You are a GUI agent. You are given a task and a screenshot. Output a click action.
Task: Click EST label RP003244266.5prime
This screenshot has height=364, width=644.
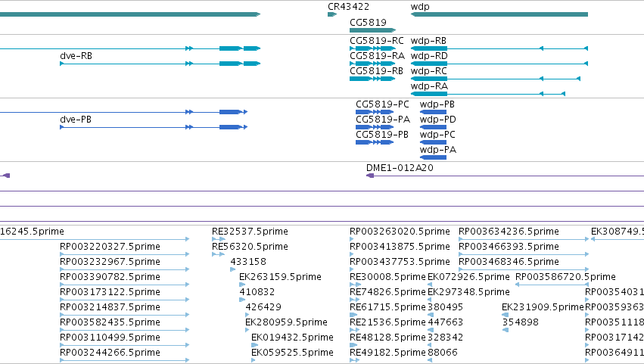pyautogui.click(x=110, y=353)
